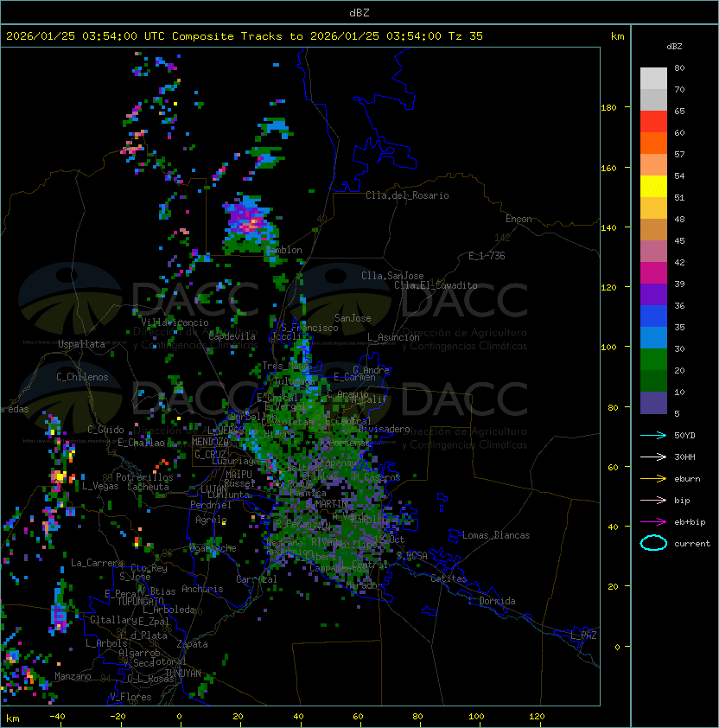Click the 'V_Flores' place label

130,697
